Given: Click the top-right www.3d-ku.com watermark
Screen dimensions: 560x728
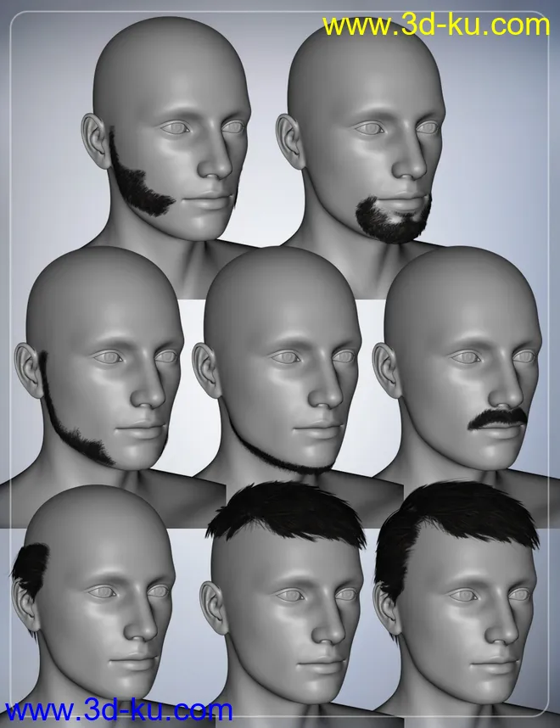Looking at the screenshot, I should (x=436, y=26).
